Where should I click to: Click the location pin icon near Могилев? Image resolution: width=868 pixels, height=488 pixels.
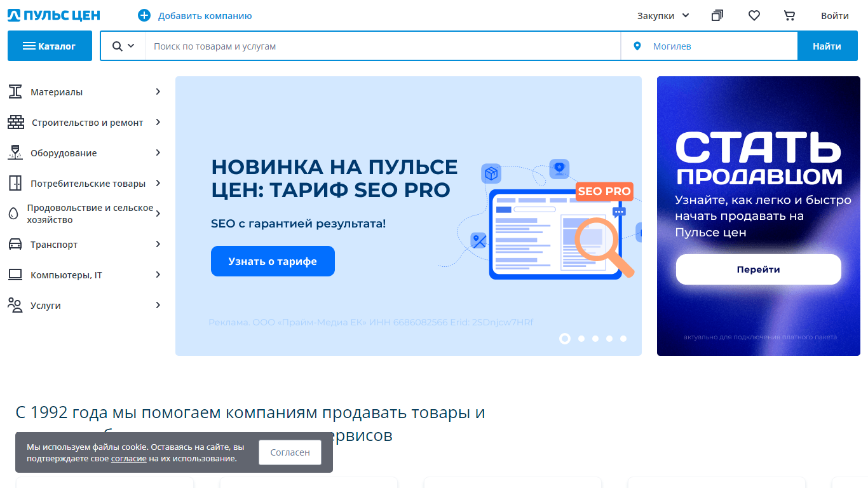click(x=638, y=46)
